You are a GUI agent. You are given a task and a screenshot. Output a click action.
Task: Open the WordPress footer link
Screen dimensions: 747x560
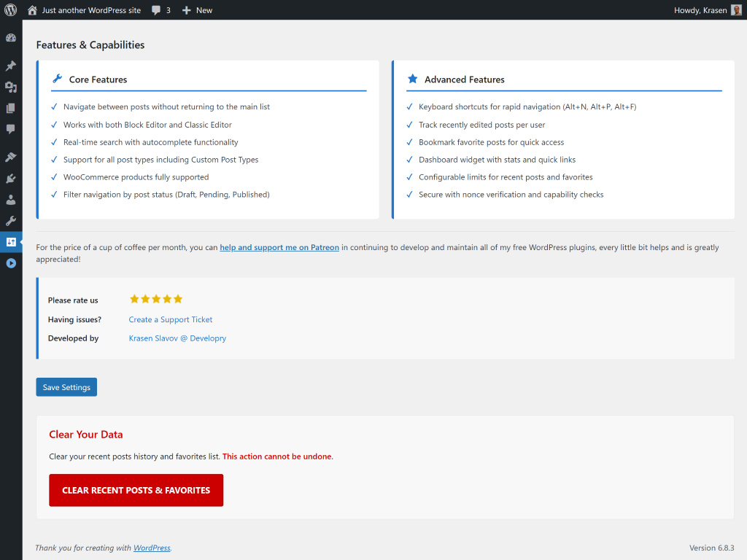(x=152, y=548)
